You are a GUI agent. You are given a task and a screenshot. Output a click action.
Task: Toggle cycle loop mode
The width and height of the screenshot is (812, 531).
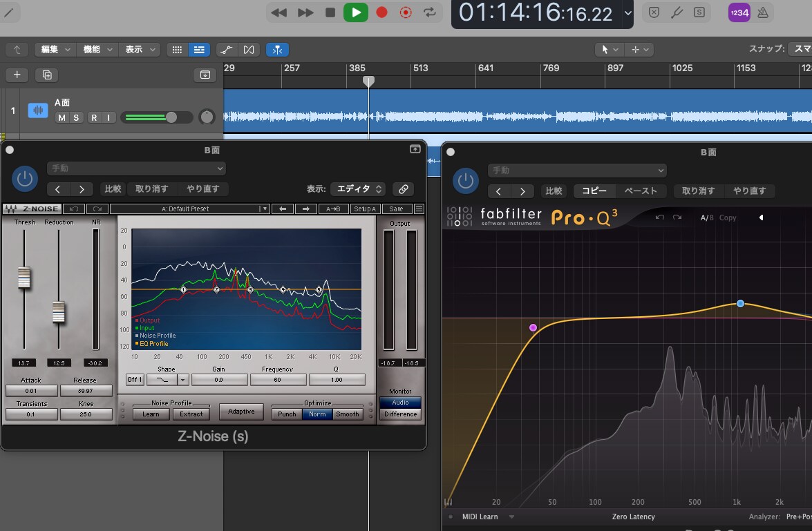(430, 12)
